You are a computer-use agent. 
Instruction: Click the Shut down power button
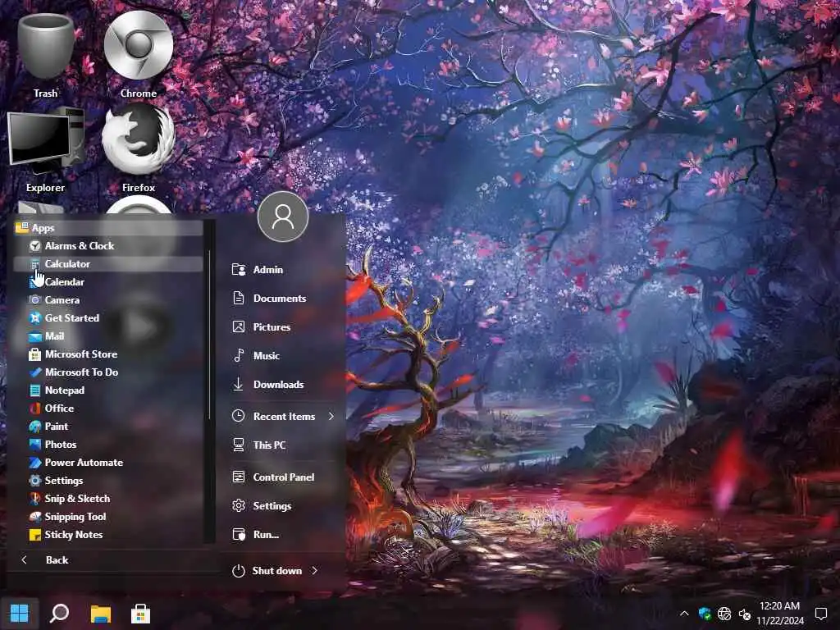point(267,571)
